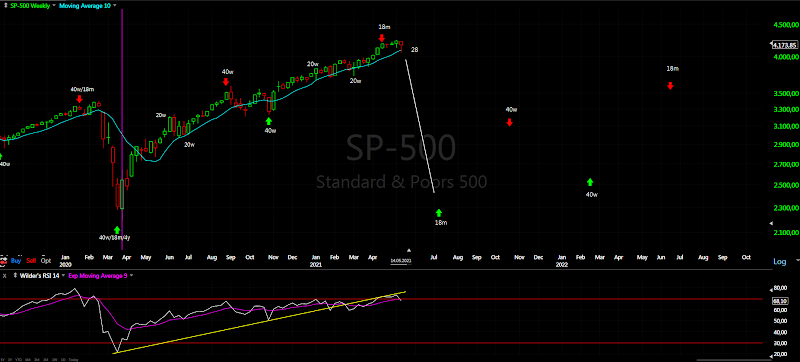Select the red 18m arrow near Apr 2021

[382, 38]
